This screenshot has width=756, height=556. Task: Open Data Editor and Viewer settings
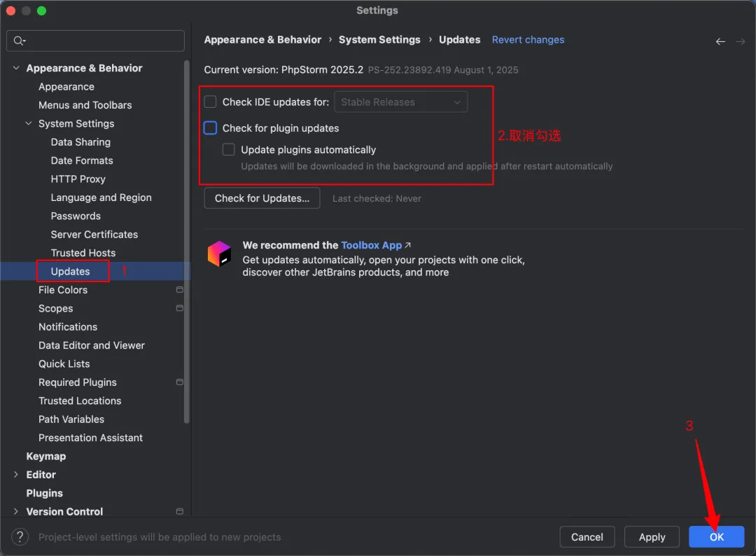tap(92, 345)
